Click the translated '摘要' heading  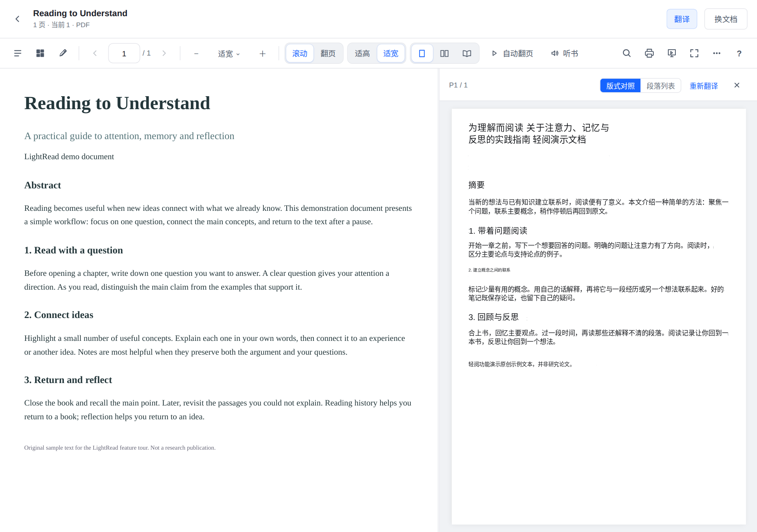coord(476,185)
